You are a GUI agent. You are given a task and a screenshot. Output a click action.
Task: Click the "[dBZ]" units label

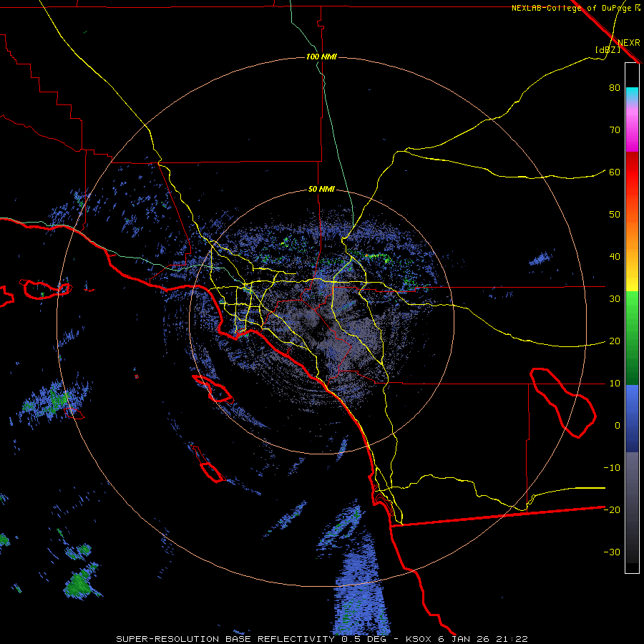pos(608,50)
